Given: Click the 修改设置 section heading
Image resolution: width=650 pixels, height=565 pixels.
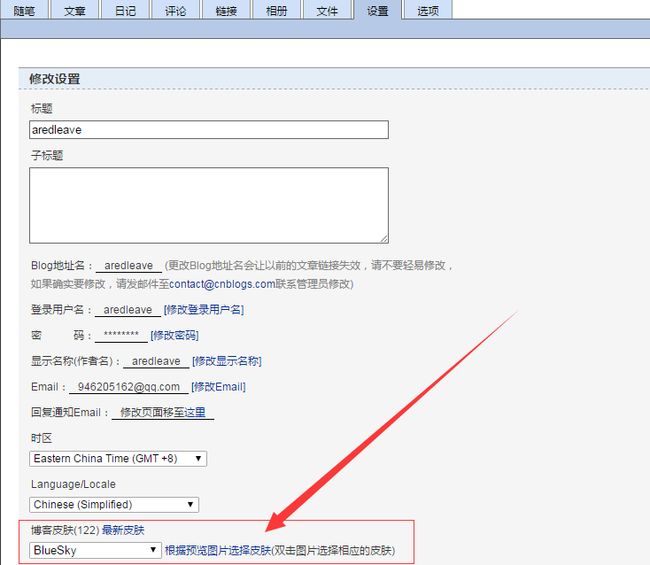Looking at the screenshot, I should (x=55, y=79).
